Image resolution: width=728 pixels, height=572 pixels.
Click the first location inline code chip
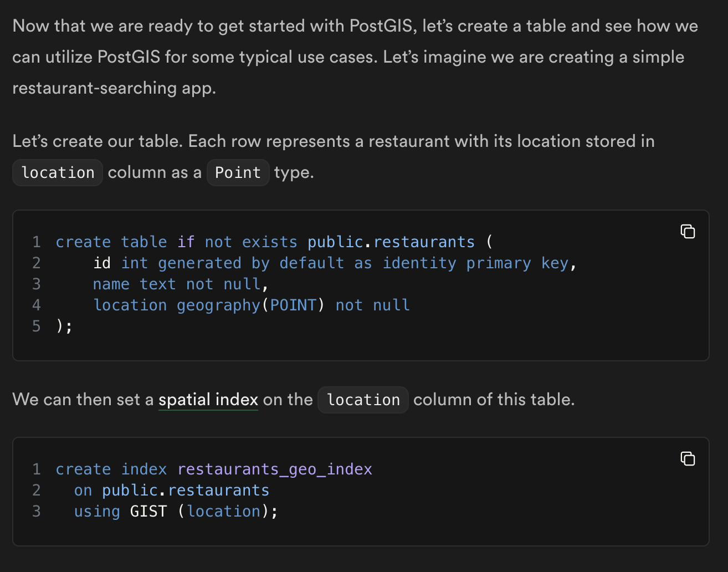57,172
